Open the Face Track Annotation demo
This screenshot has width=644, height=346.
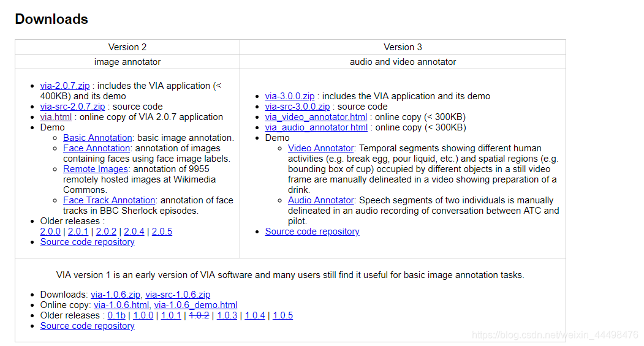[x=109, y=200]
